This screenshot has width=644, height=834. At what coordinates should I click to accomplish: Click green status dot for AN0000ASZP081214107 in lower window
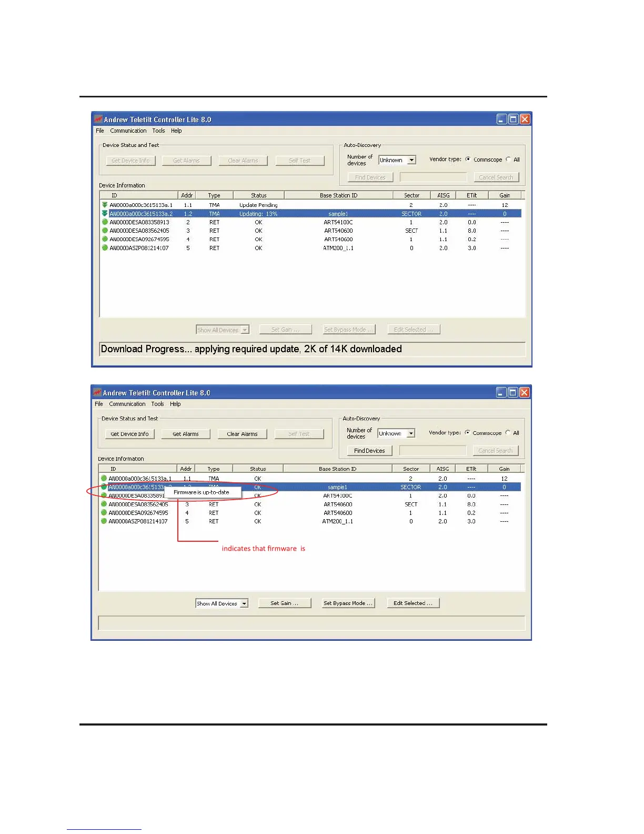(104, 521)
